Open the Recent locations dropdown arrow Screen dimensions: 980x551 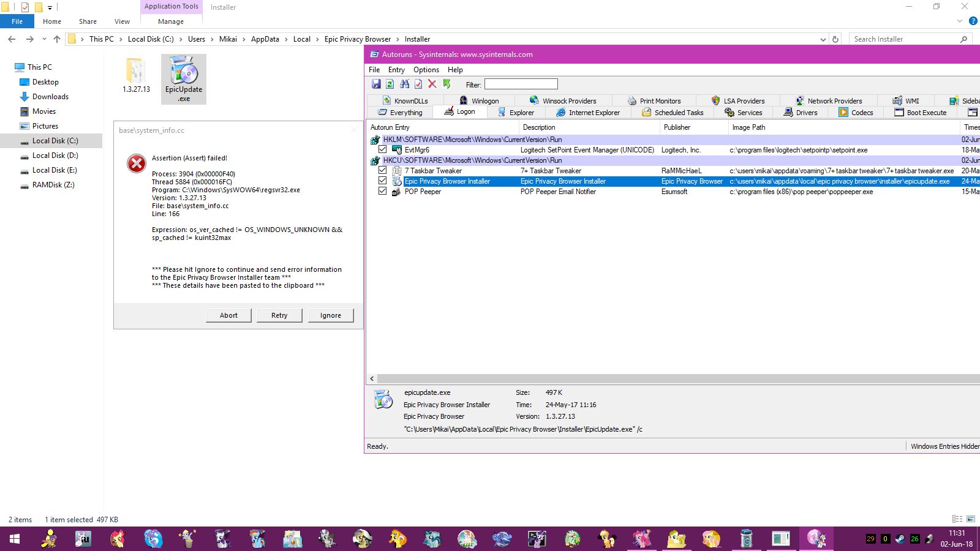point(44,39)
